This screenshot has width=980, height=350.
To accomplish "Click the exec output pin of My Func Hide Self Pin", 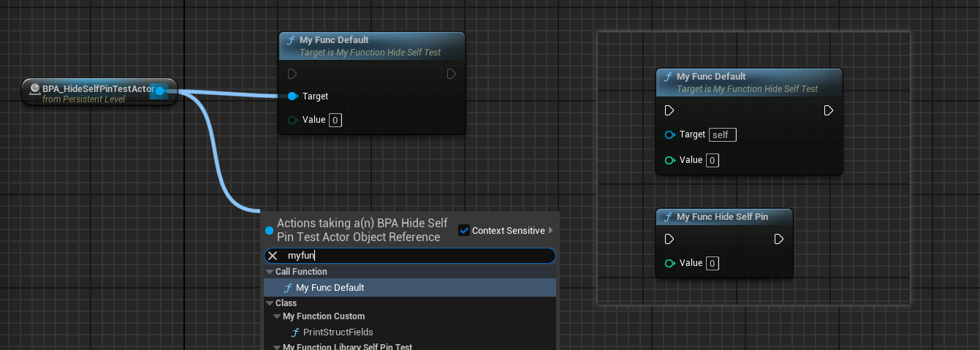I will click(x=778, y=240).
